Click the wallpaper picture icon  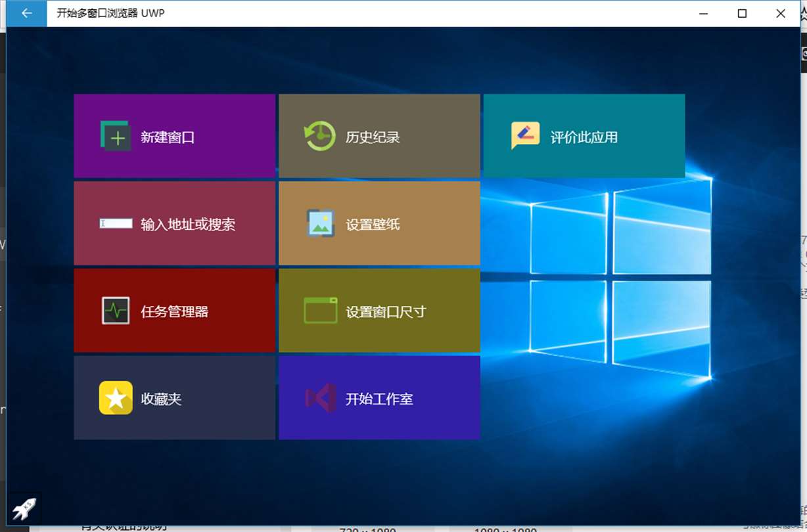(x=321, y=223)
